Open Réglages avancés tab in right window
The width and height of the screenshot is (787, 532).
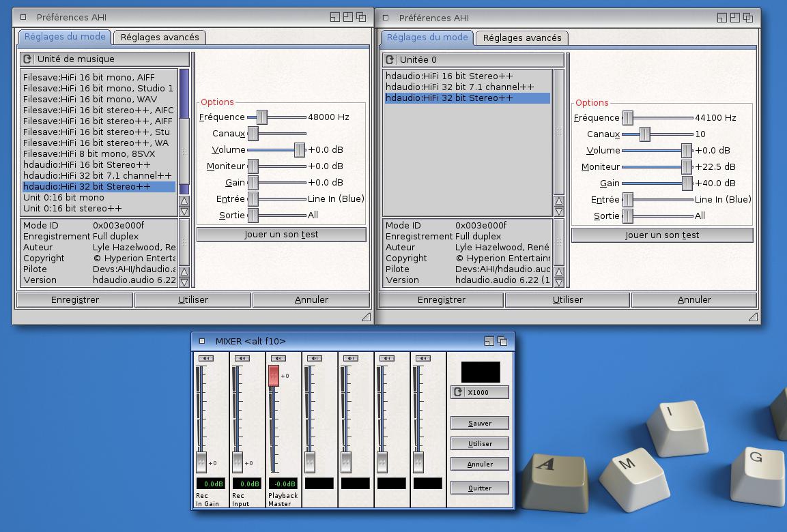point(522,38)
